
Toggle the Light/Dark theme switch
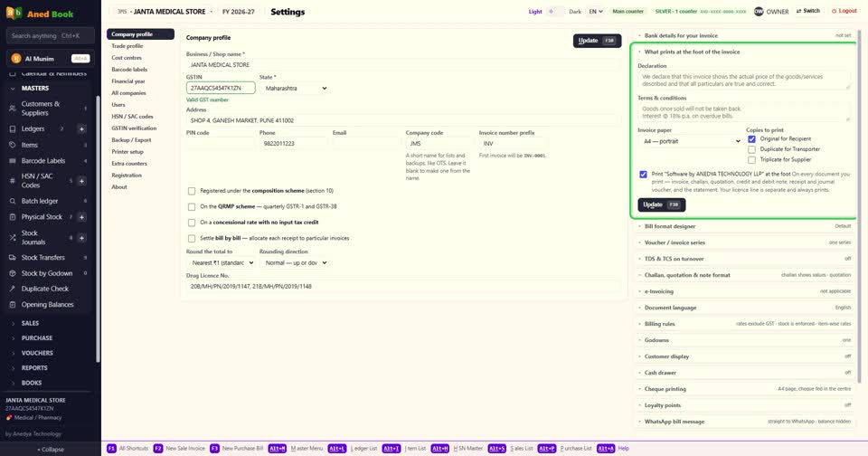coord(555,11)
